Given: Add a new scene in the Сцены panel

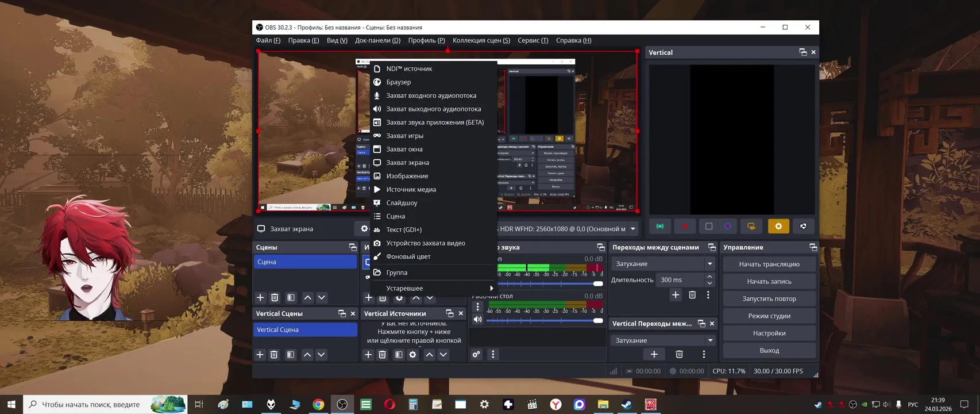Looking at the screenshot, I should coord(260,297).
